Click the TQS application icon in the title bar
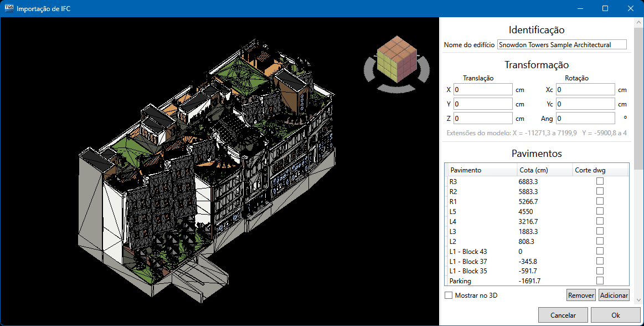This screenshot has height=326, width=644. point(9,8)
